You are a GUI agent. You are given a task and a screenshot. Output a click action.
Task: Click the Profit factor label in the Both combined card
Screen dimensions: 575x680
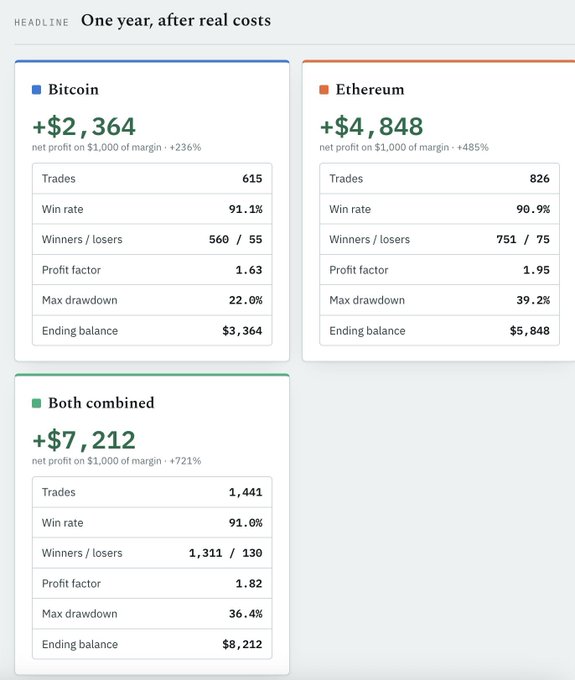[x=71, y=583]
